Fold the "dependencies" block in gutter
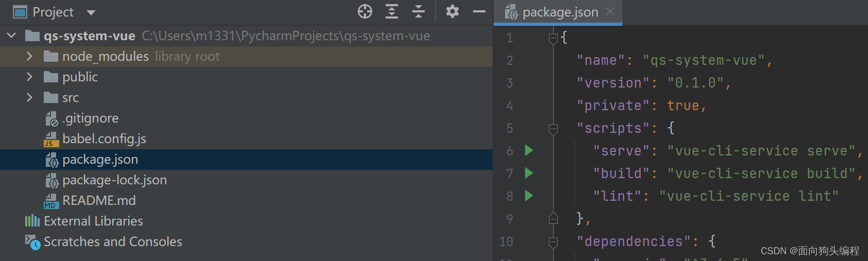The height and width of the screenshot is (261, 868). (x=553, y=241)
